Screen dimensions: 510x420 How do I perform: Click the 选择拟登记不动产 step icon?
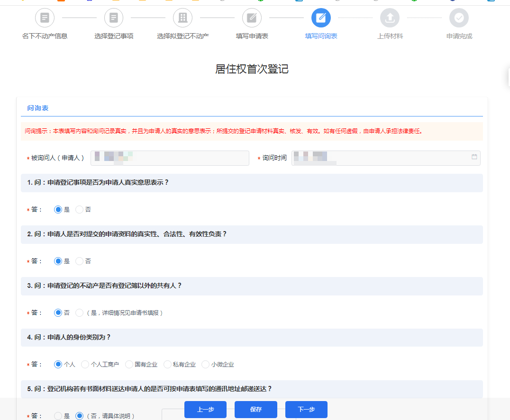[182, 18]
